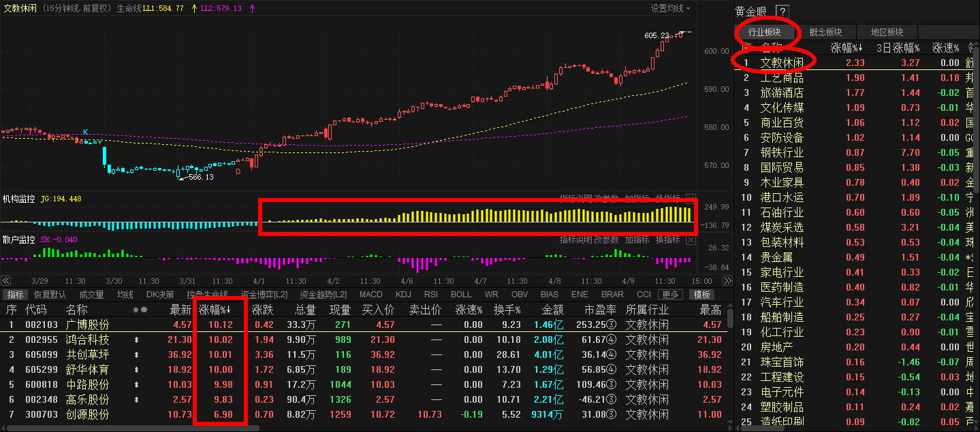Click the circled 4 beside 鸿合科技 市盈率

point(612,340)
